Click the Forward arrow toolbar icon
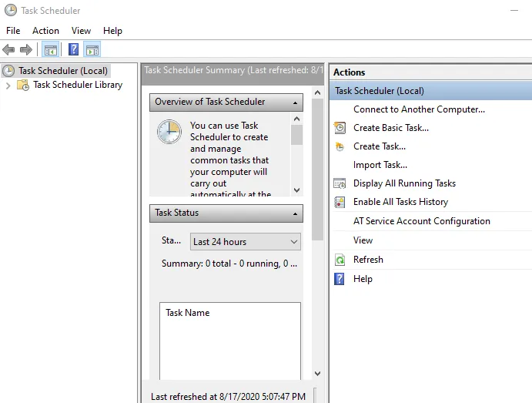The width and height of the screenshot is (532, 403). [25, 50]
